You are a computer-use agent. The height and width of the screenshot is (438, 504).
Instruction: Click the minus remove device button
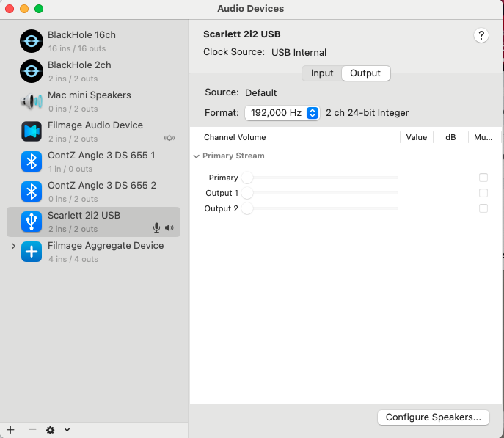(32, 430)
